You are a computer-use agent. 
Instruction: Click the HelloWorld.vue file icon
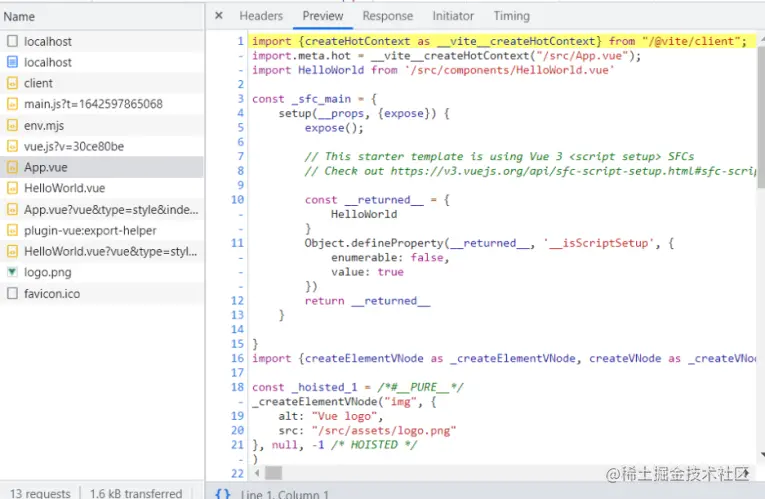(12, 188)
